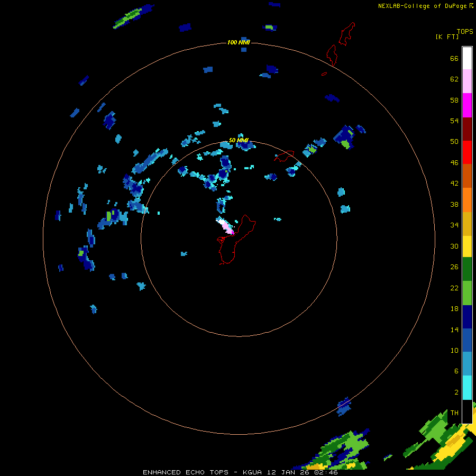This screenshot has height=476, width=476.
Task: Click the white 66 kft color swatch
Action: [x=467, y=58]
